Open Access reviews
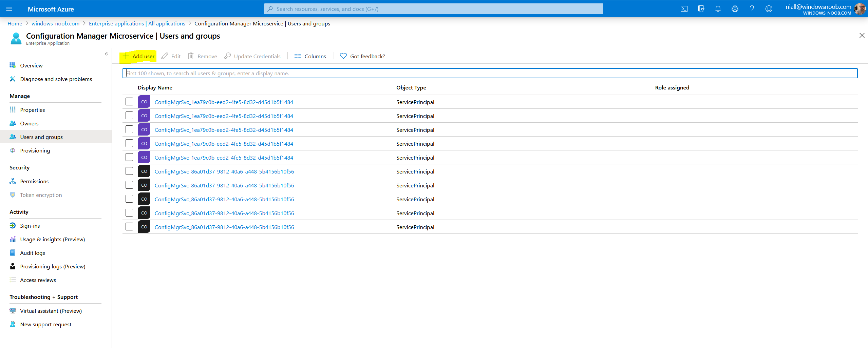 pyautogui.click(x=38, y=280)
